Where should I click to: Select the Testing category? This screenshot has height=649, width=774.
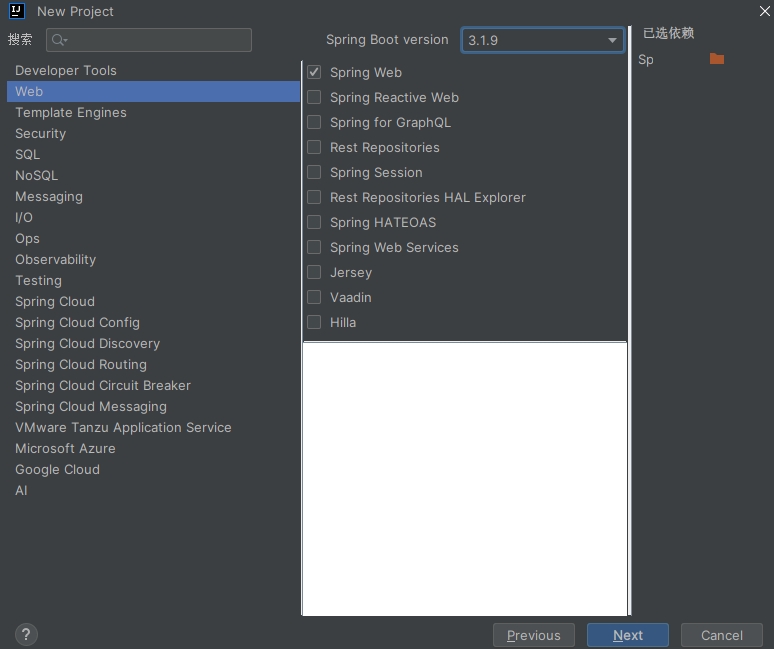(153, 281)
